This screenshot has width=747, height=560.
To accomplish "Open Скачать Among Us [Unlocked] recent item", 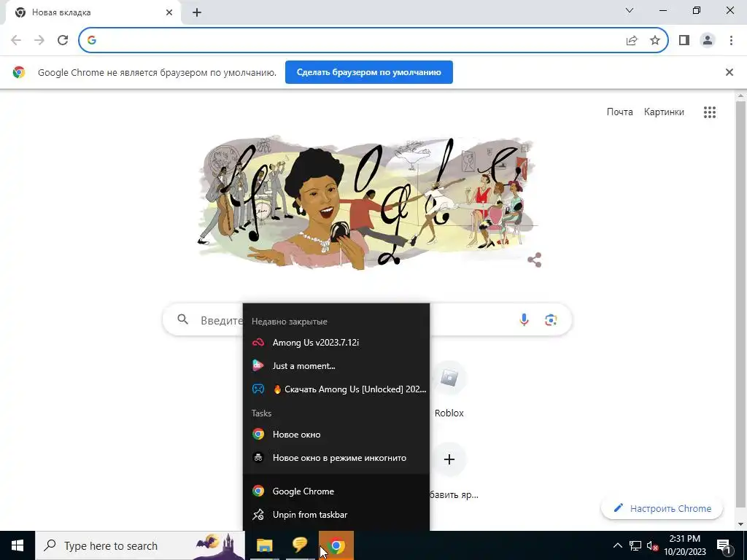I will 336,389.
